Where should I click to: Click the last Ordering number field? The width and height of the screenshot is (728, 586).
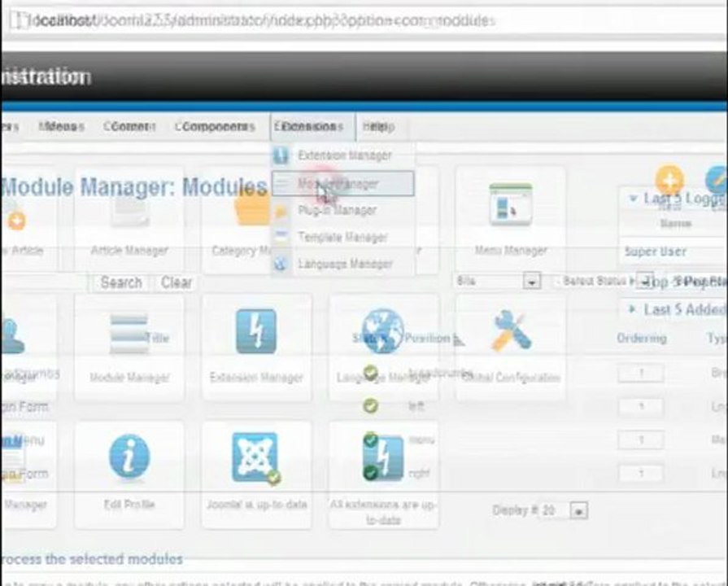(641, 474)
